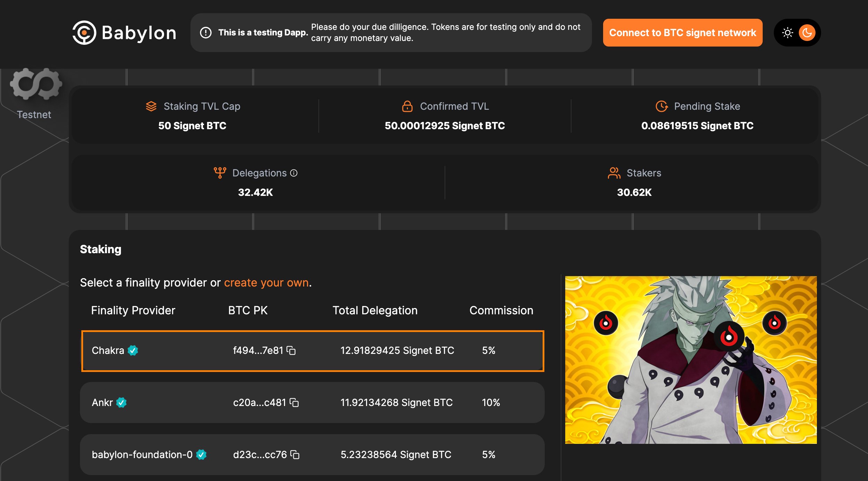Click the BTC PK column header
This screenshot has height=481, width=868.
(x=248, y=310)
